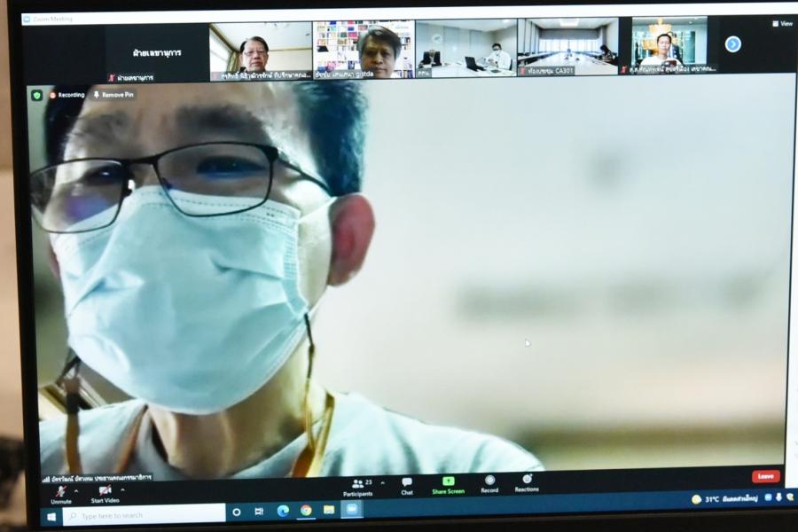Viewport: 798px width, 532px height.
Task: Click the Windows taskbar search box
Action: tap(146, 515)
